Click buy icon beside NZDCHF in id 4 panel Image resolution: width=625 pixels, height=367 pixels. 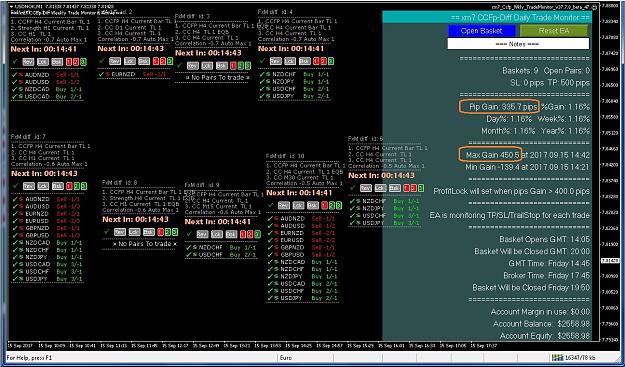pos(268,74)
